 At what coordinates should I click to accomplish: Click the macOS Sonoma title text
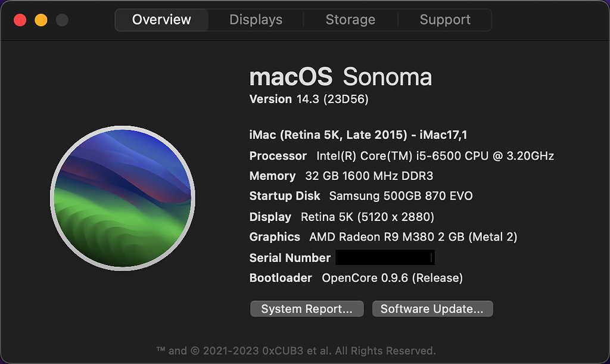pyautogui.click(x=340, y=77)
